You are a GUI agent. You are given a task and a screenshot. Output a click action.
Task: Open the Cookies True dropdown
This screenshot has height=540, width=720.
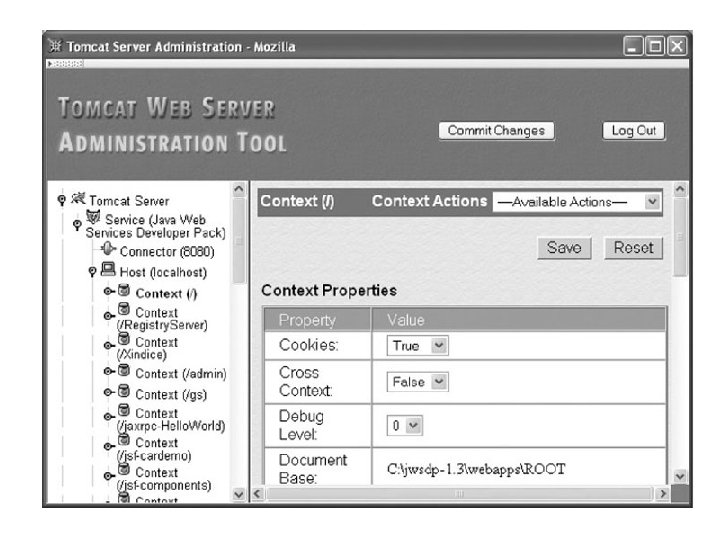(417, 346)
